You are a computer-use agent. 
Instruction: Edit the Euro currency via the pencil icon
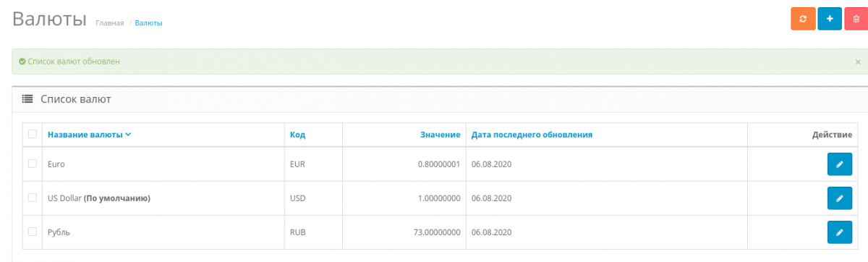pos(840,164)
